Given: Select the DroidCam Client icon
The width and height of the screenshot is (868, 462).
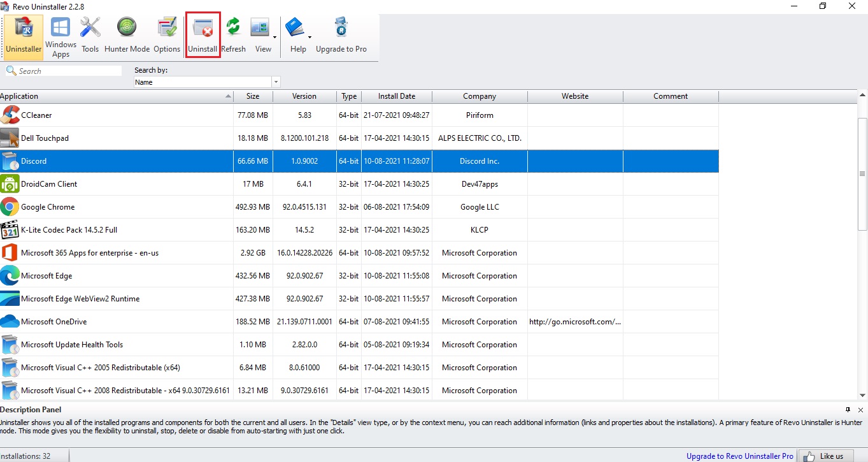Looking at the screenshot, I should (10, 184).
